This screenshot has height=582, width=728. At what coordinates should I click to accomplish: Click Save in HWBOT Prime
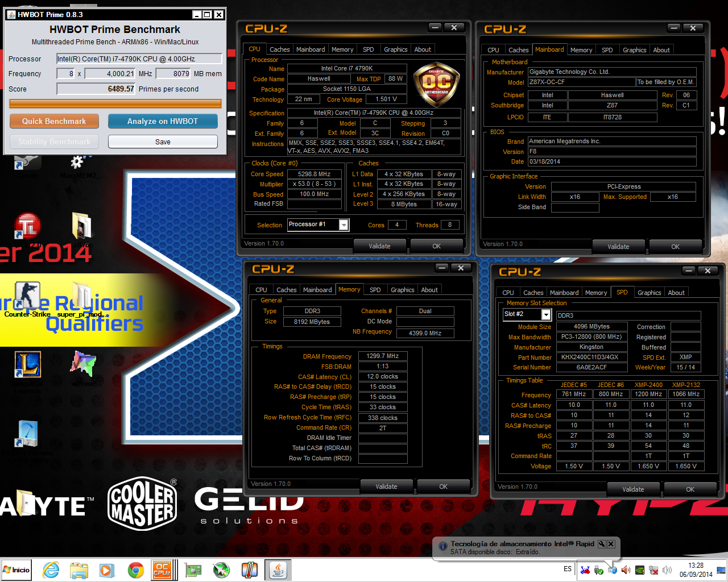pyautogui.click(x=163, y=142)
